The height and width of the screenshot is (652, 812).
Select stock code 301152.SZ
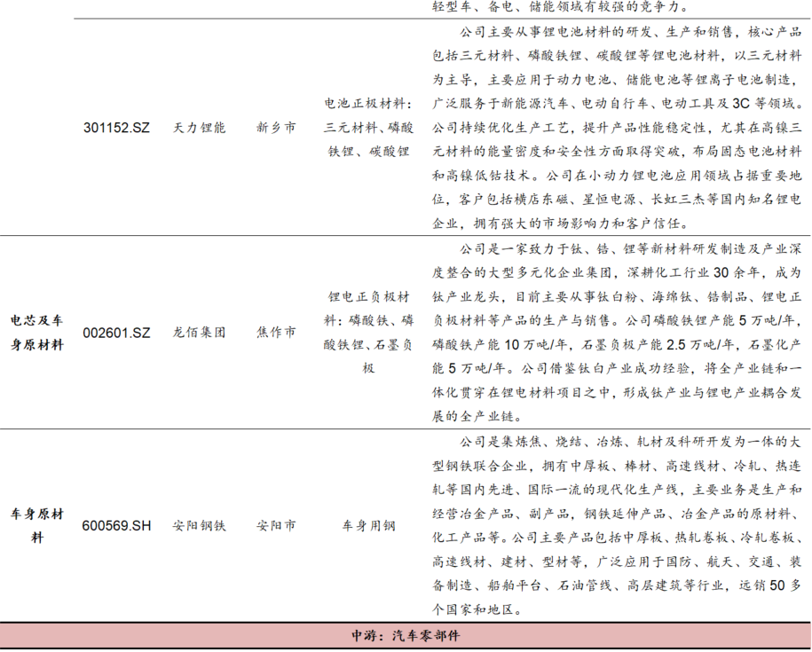tap(116, 128)
